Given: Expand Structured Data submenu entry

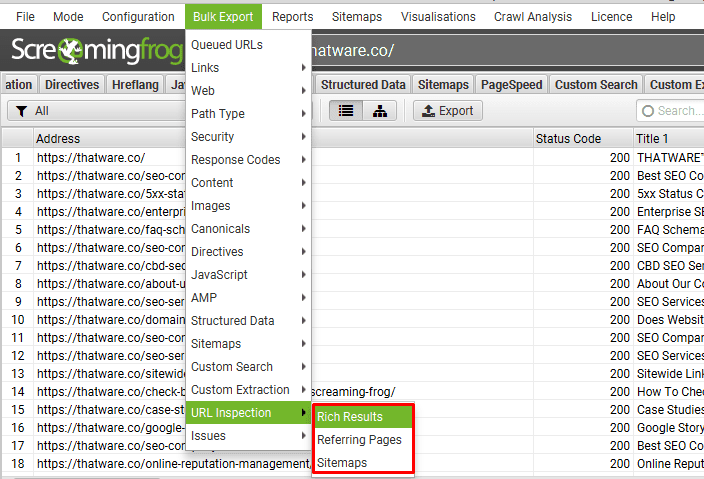Looking at the screenshot, I should click(248, 321).
